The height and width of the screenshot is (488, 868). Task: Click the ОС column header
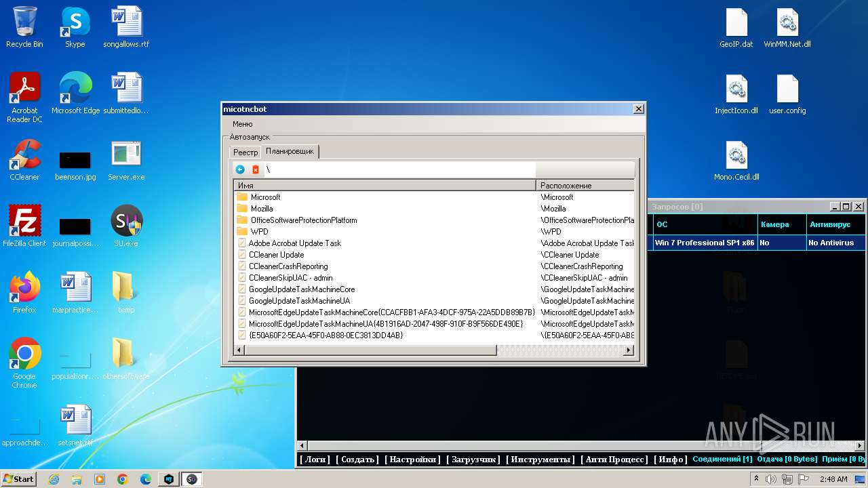(x=705, y=224)
